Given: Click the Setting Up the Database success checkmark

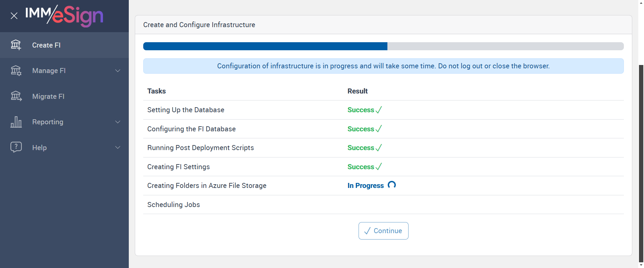Looking at the screenshot, I should pyautogui.click(x=379, y=110).
